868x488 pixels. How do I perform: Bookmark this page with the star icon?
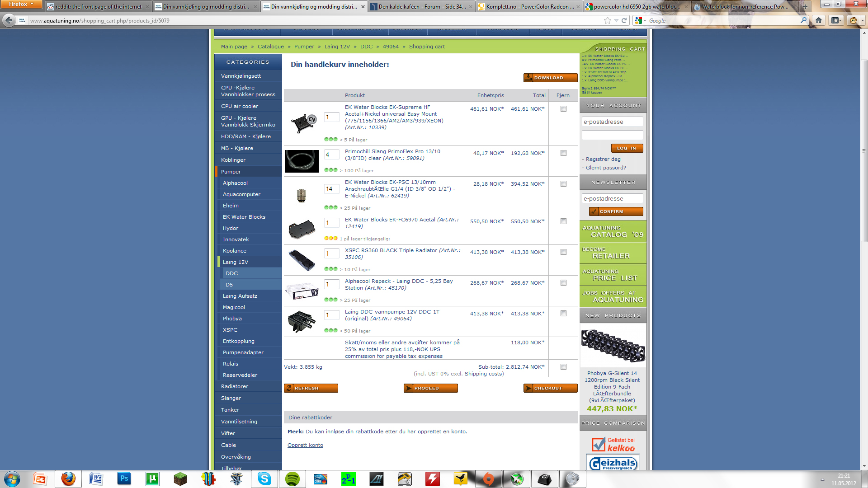(x=607, y=20)
